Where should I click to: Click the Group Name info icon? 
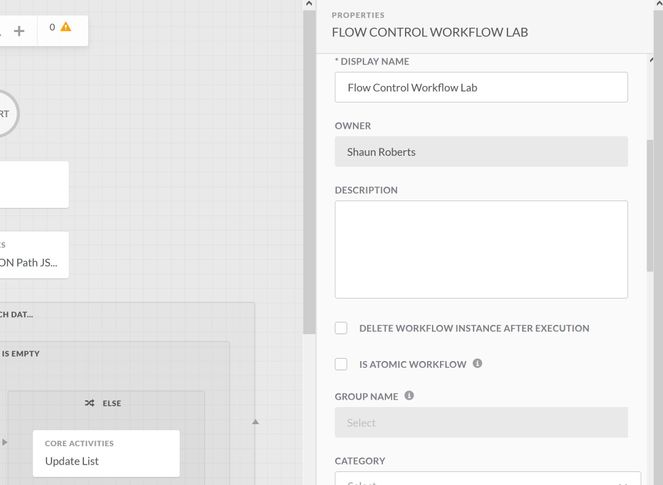pyautogui.click(x=409, y=395)
